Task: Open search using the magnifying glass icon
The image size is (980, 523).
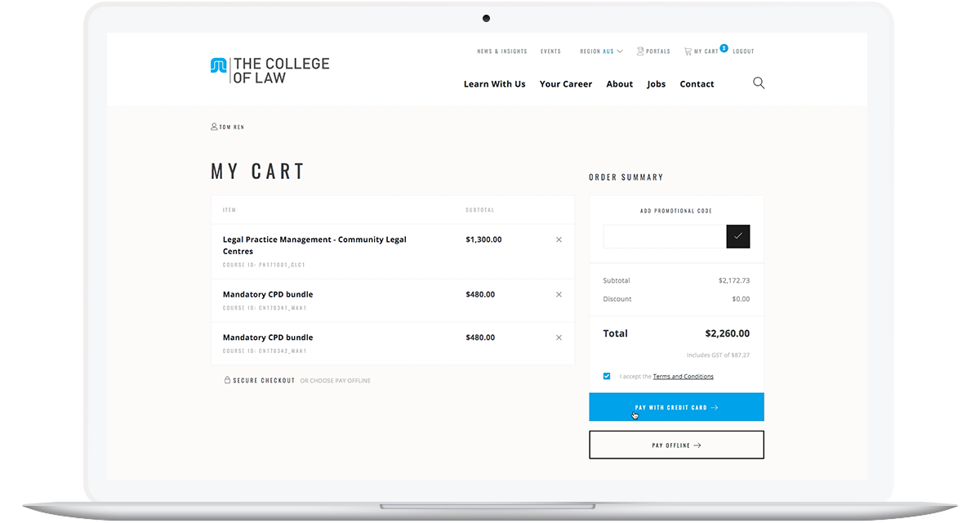Action: click(x=758, y=83)
